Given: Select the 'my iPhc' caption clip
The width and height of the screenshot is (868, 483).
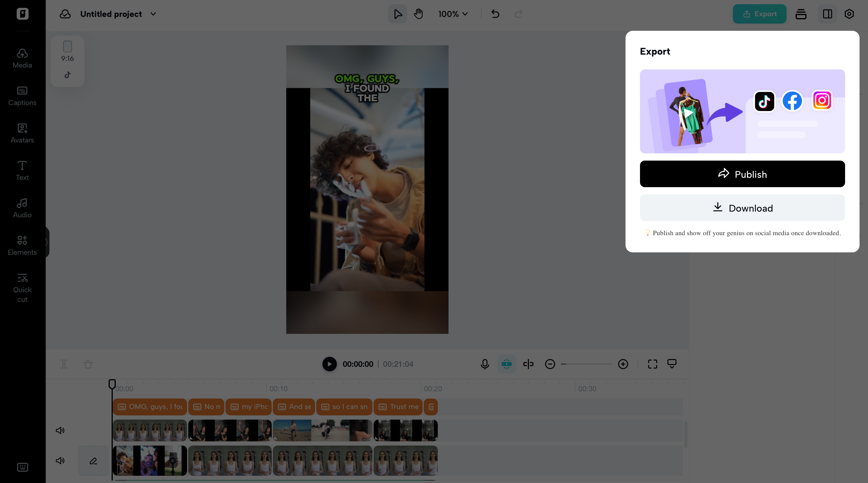Looking at the screenshot, I should [249, 407].
